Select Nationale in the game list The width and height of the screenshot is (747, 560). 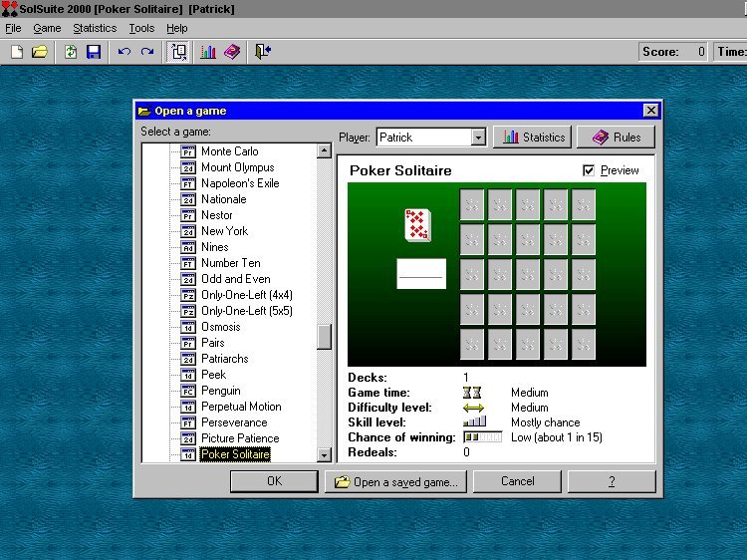click(223, 199)
